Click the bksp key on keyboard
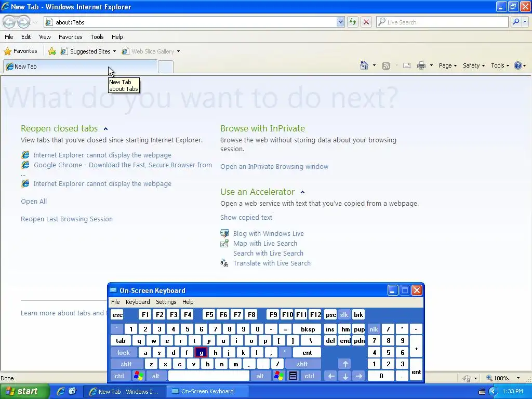 pos(308,329)
